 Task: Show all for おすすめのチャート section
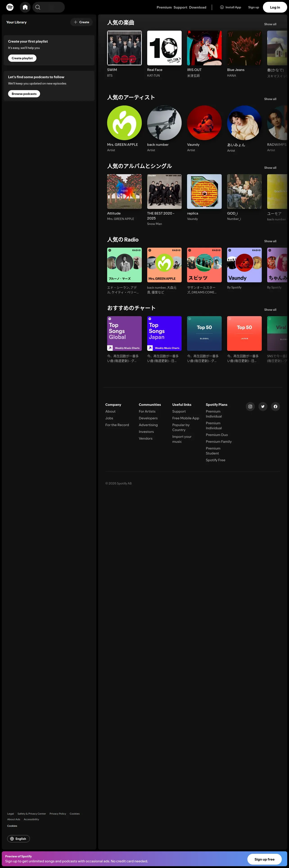point(270,310)
